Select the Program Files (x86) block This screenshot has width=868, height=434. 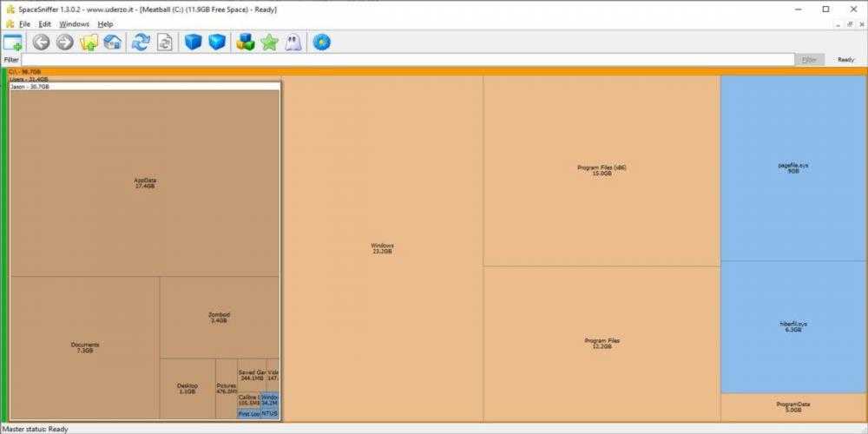[x=602, y=170]
